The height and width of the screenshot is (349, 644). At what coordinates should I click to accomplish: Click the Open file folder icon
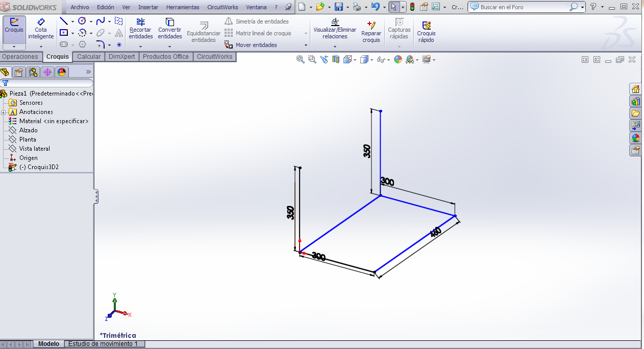tap(320, 7)
